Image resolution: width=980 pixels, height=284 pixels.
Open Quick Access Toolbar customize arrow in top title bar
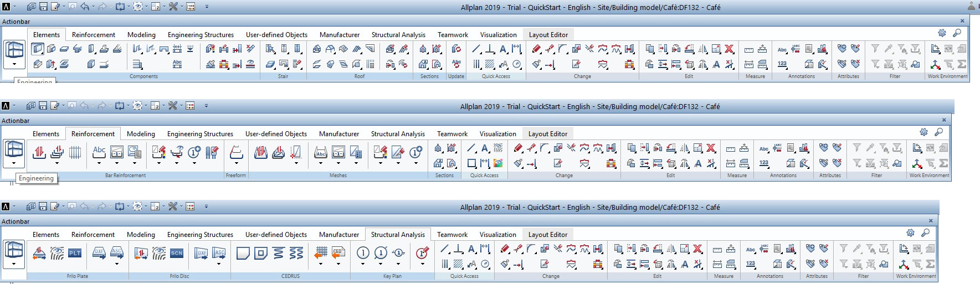click(207, 7)
